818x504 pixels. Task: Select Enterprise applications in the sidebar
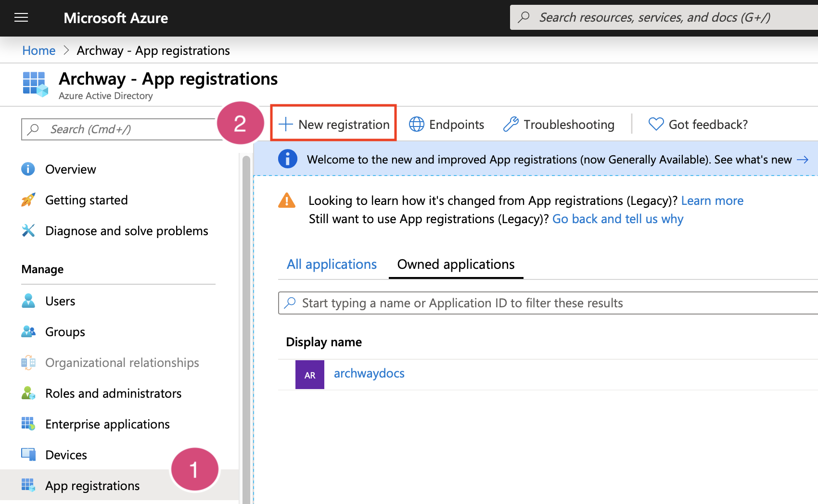[x=107, y=424]
